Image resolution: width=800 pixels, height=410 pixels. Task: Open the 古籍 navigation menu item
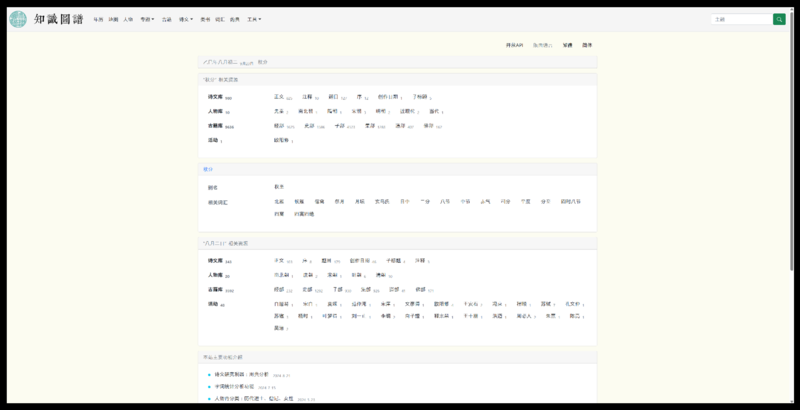coord(166,19)
